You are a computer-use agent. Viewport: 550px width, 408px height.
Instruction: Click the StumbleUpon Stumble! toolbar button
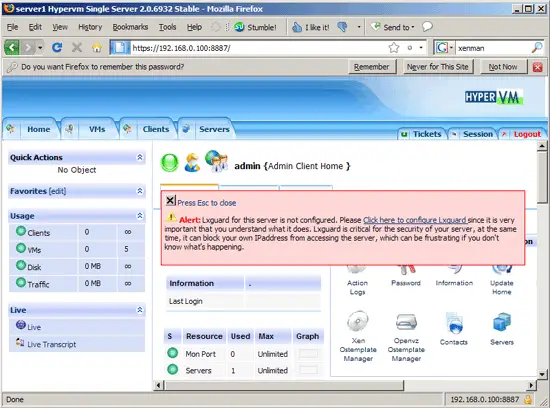[x=255, y=27]
